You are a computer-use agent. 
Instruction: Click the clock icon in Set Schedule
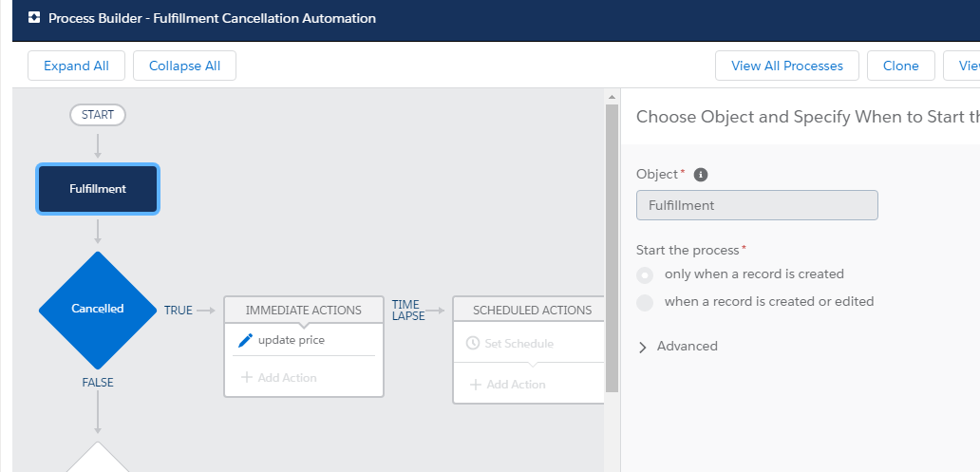point(473,344)
